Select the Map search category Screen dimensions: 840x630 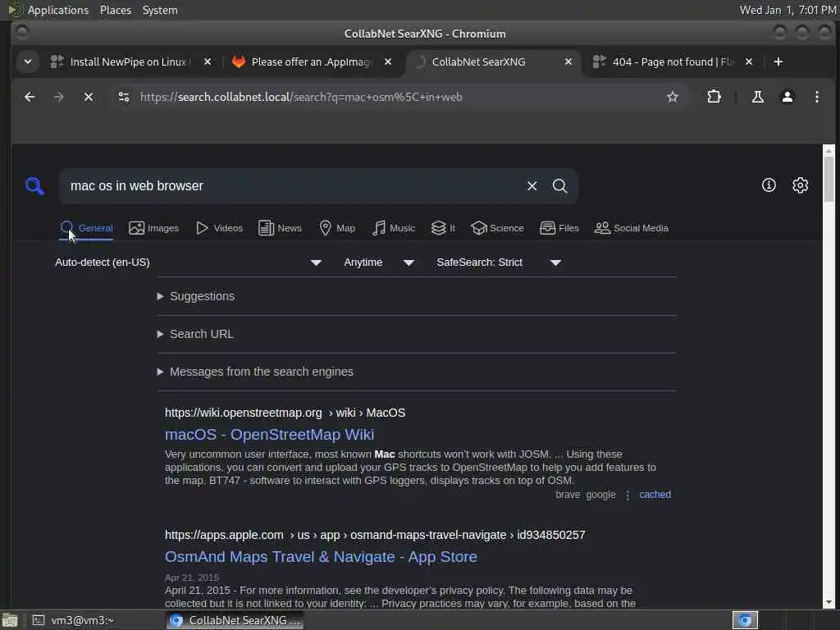click(x=337, y=228)
